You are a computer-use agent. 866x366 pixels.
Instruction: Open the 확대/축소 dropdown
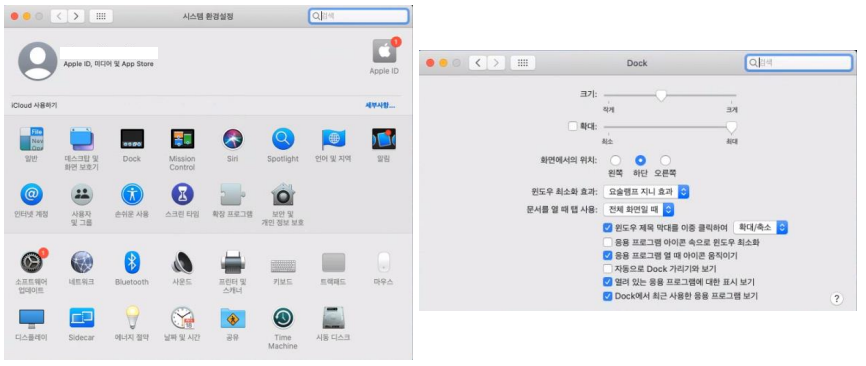(760, 227)
